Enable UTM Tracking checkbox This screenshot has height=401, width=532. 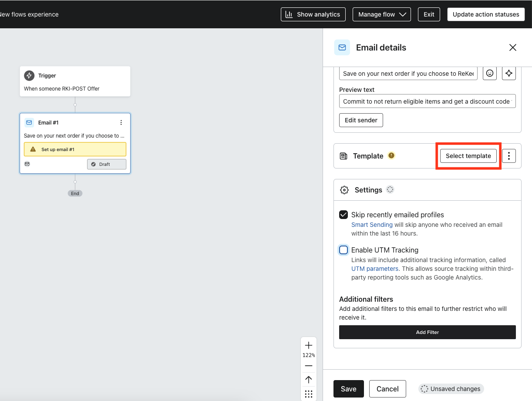coord(343,250)
